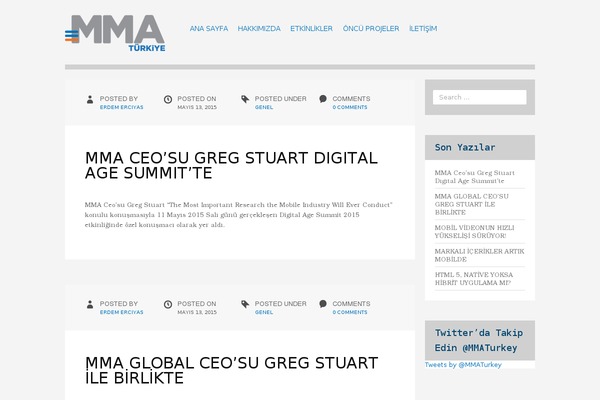Viewport: 600px width, 400px height.
Task: Open sidebar link MOBİL VİDEONUN HIZLI YÜKSELİŞİ SÜRÜYOR
Action: [x=474, y=232]
